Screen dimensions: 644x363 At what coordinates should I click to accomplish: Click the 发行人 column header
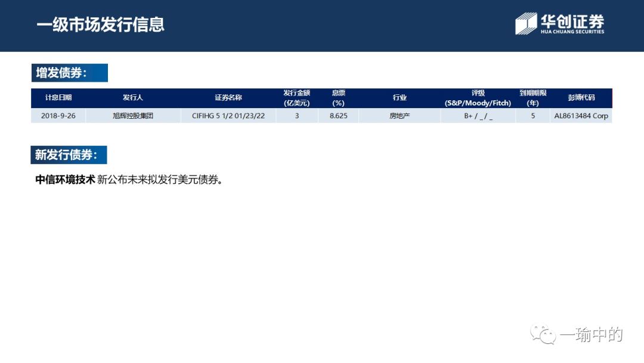click(133, 98)
